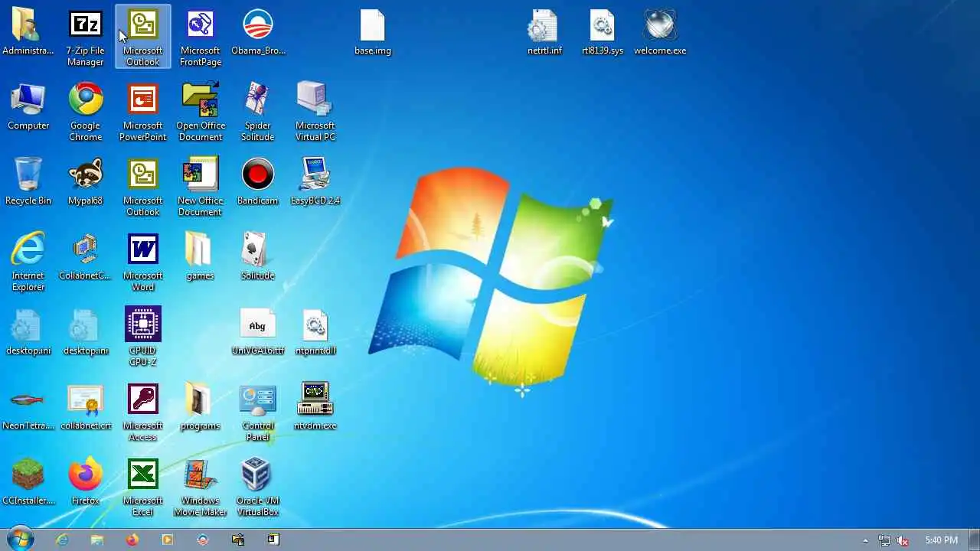The height and width of the screenshot is (551, 980).
Task: Launch the Google Chrome shortcut
Action: [x=85, y=112]
